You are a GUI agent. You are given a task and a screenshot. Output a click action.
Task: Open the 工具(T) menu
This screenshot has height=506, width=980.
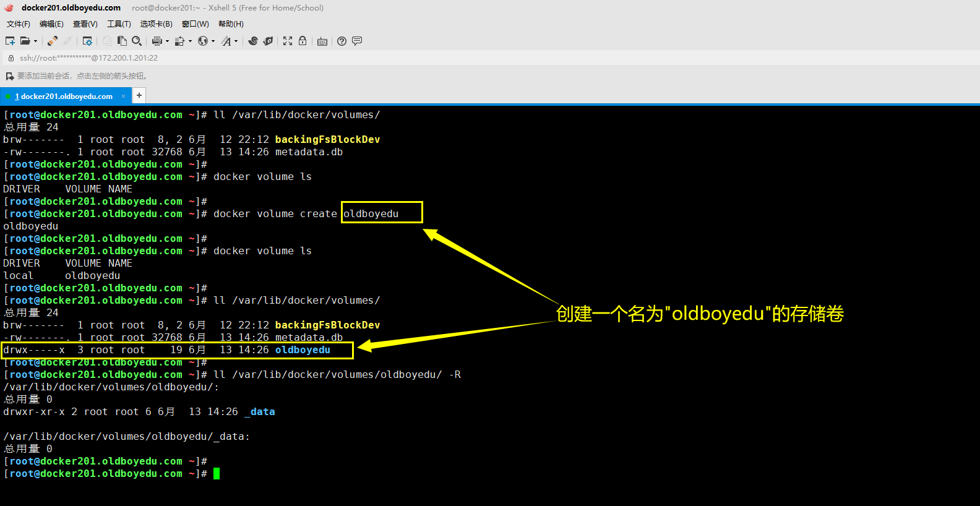(x=119, y=24)
